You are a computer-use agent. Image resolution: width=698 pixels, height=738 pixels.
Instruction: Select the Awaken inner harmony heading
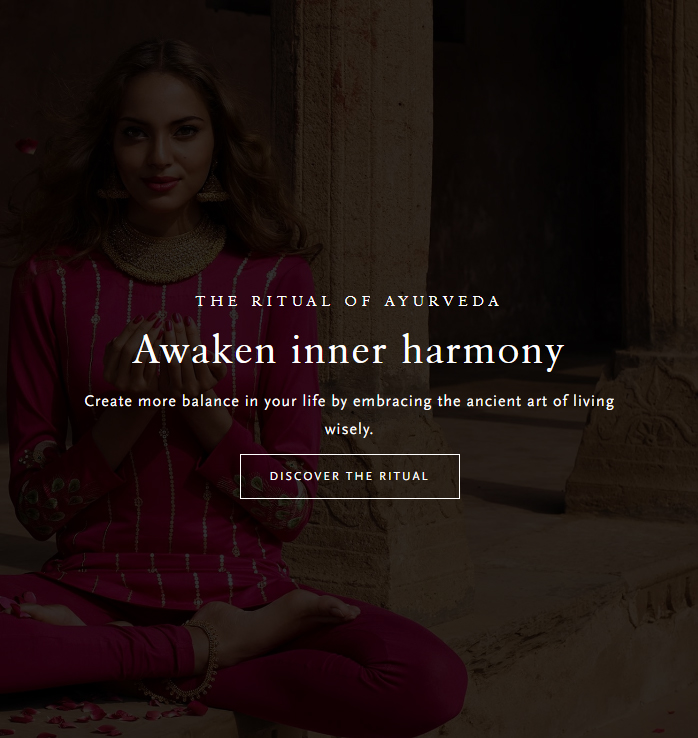348,351
